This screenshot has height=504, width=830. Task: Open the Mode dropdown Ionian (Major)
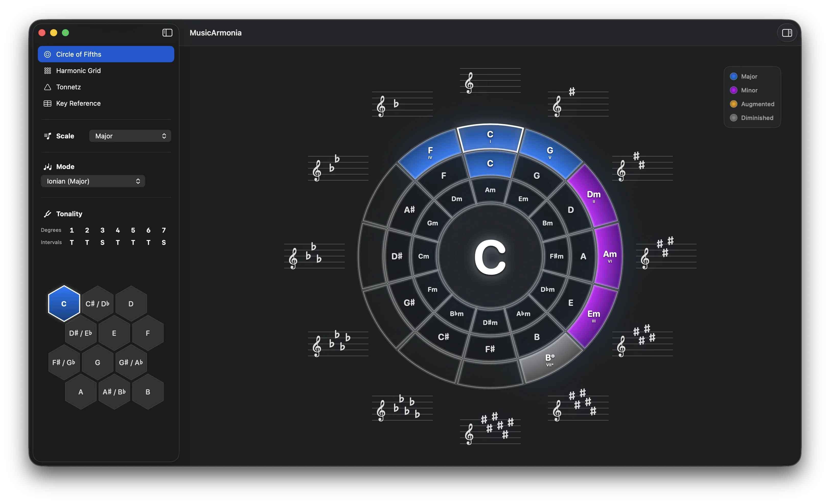coord(93,181)
